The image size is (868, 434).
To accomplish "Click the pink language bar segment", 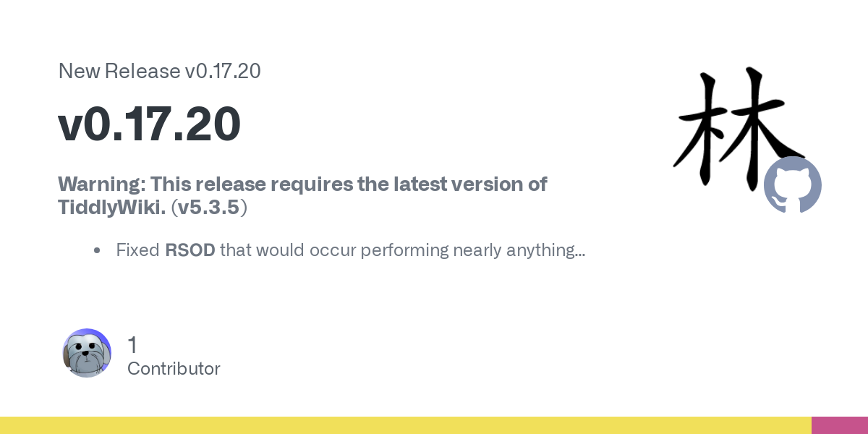I will click(x=840, y=425).
